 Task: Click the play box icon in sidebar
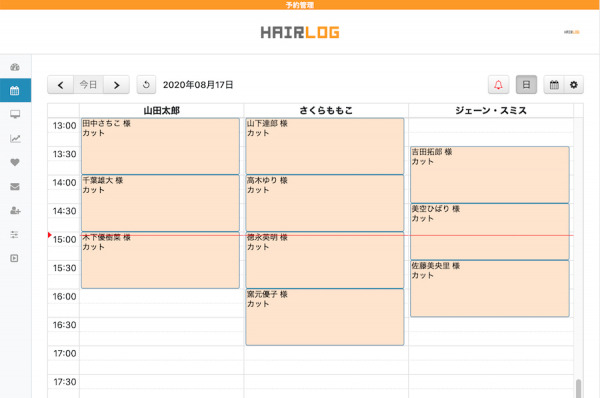point(14,258)
